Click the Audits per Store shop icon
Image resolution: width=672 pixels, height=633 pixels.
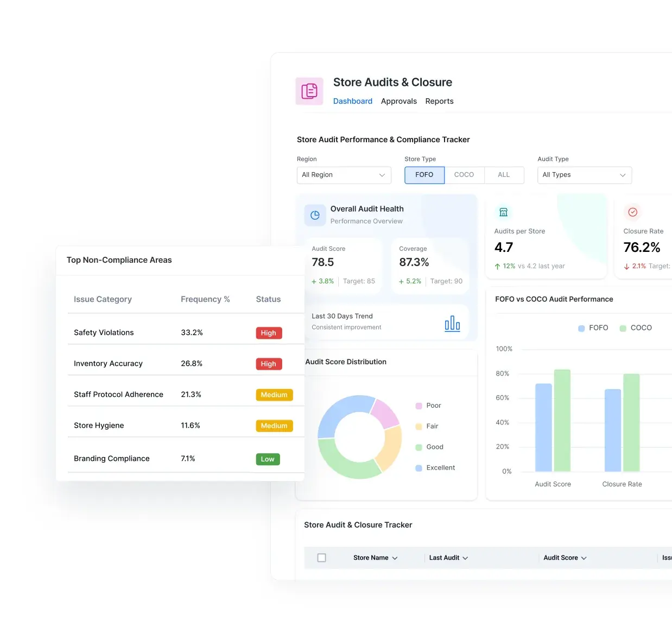tap(503, 212)
